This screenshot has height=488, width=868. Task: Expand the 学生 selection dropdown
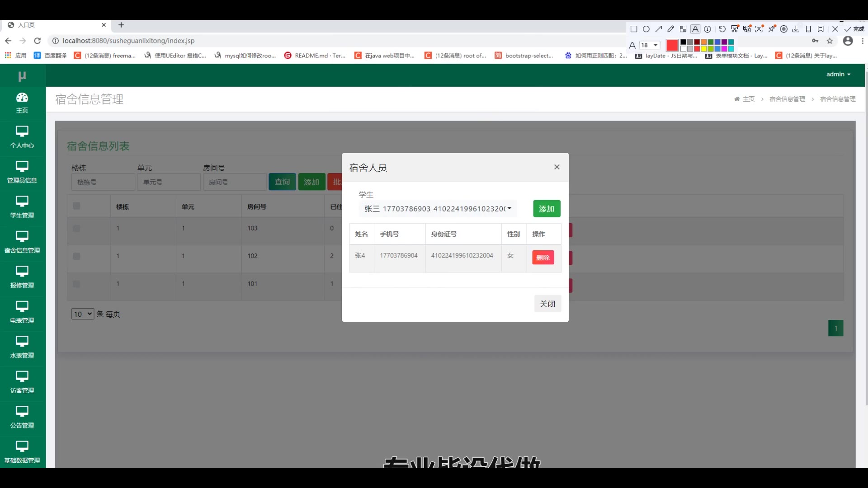coord(438,209)
